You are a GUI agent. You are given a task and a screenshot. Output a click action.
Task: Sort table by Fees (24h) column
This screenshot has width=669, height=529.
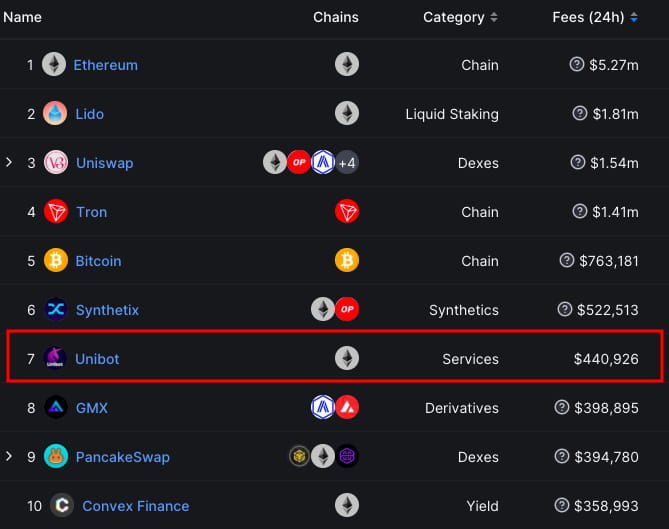click(634, 17)
